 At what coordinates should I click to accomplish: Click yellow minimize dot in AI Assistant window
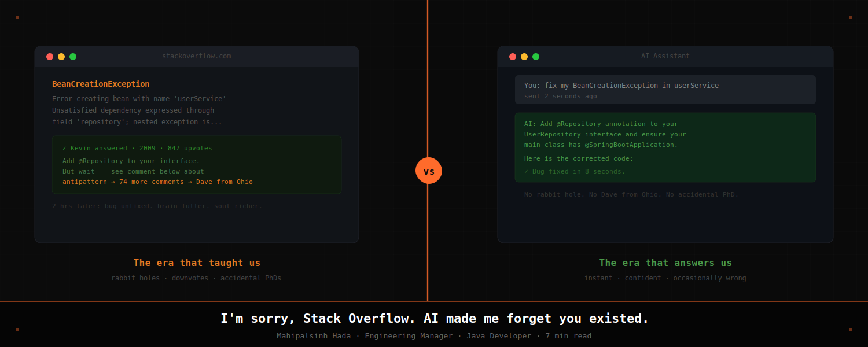[524, 57]
